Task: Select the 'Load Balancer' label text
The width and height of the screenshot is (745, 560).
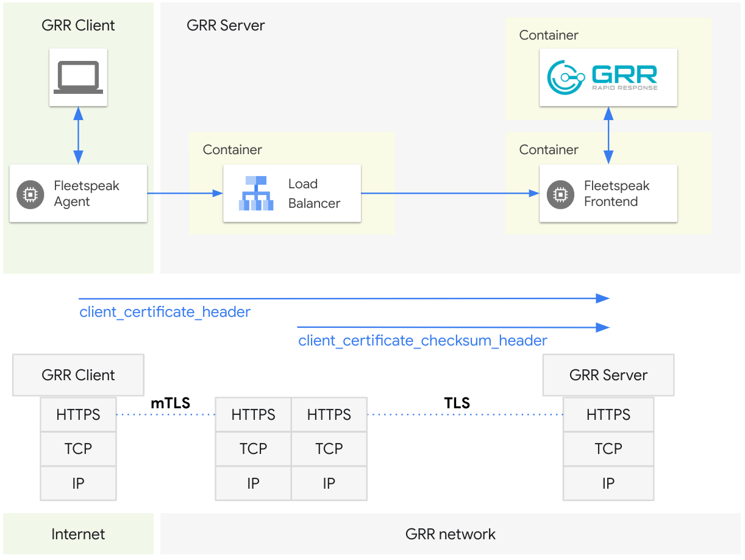Action: click(x=314, y=194)
